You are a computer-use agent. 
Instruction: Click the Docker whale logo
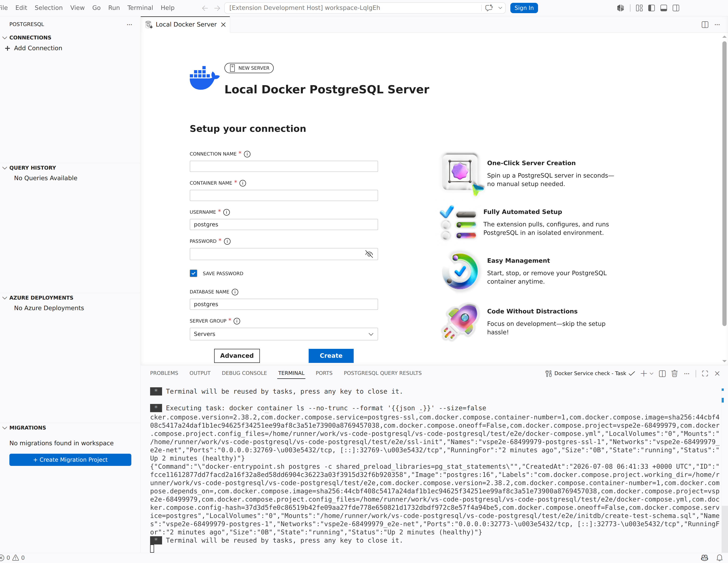click(204, 78)
